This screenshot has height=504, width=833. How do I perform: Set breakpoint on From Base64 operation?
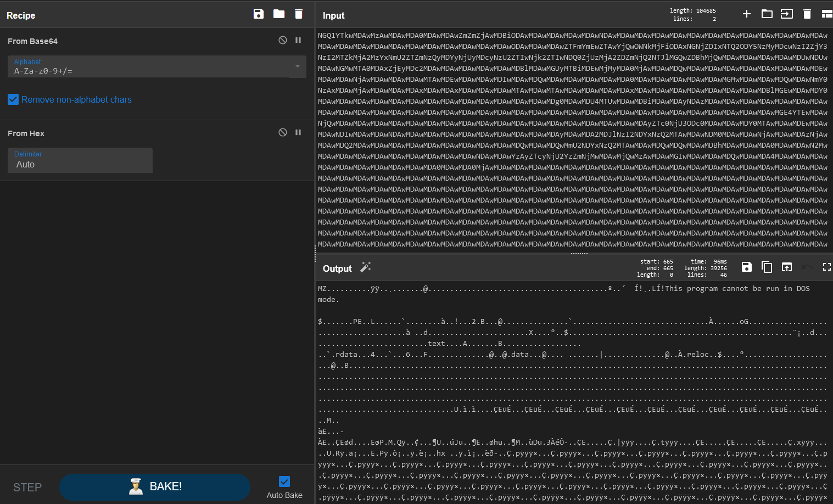[x=298, y=40]
